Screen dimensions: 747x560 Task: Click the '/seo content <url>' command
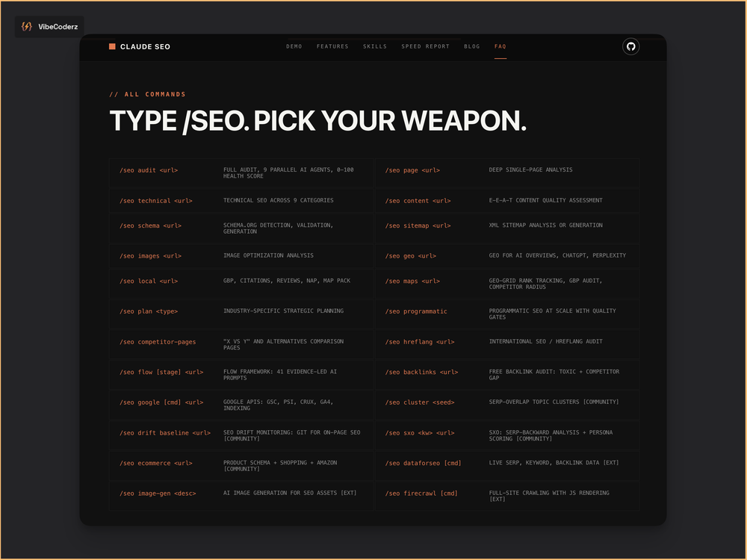coord(418,201)
